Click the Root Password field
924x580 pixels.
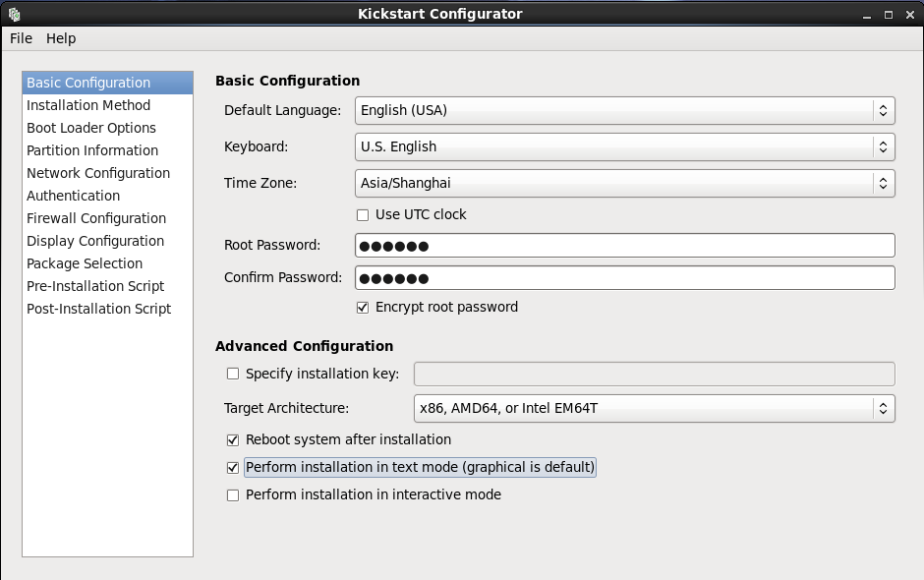tap(624, 246)
